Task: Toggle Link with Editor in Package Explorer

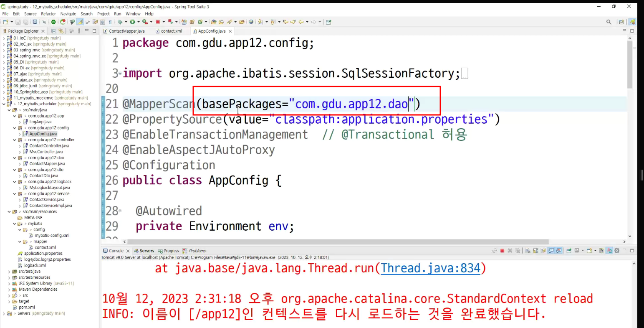Action: pyautogui.click(x=61, y=31)
